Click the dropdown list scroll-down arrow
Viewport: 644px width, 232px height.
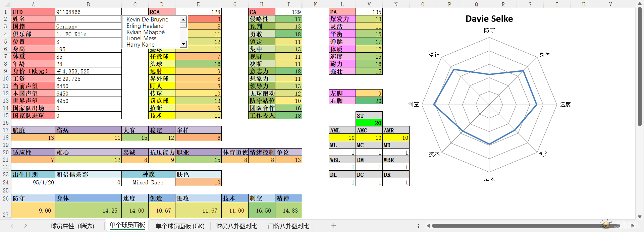tap(183, 44)
